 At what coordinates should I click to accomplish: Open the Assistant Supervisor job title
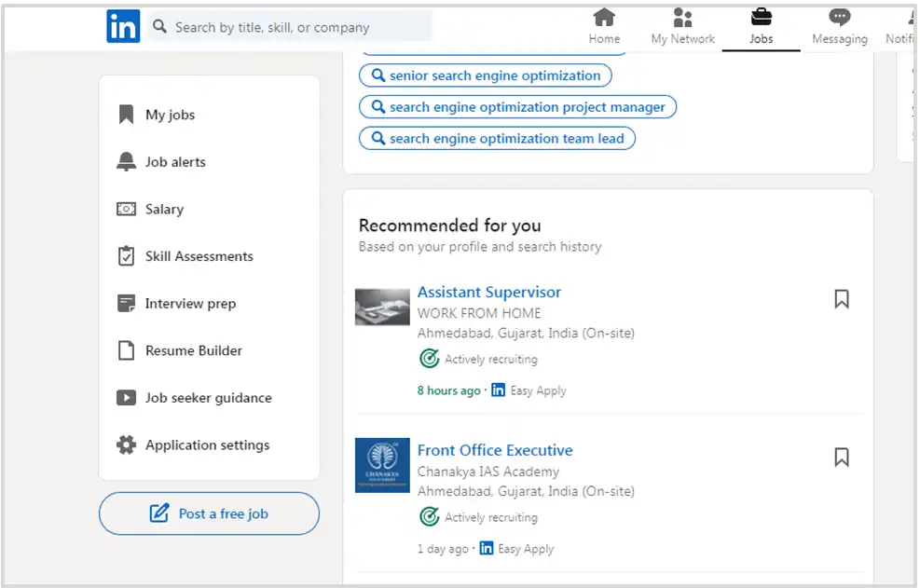click(x=489, y=293)
